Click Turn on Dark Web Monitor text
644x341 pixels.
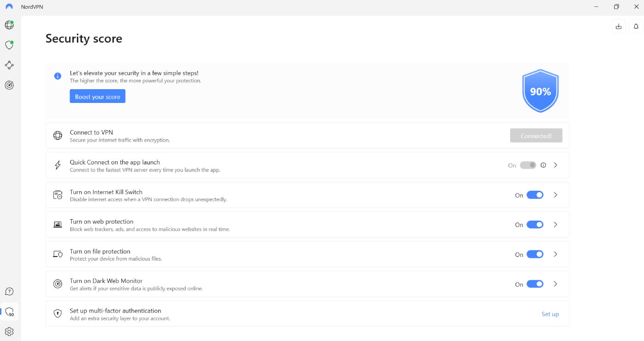[106, 281]
